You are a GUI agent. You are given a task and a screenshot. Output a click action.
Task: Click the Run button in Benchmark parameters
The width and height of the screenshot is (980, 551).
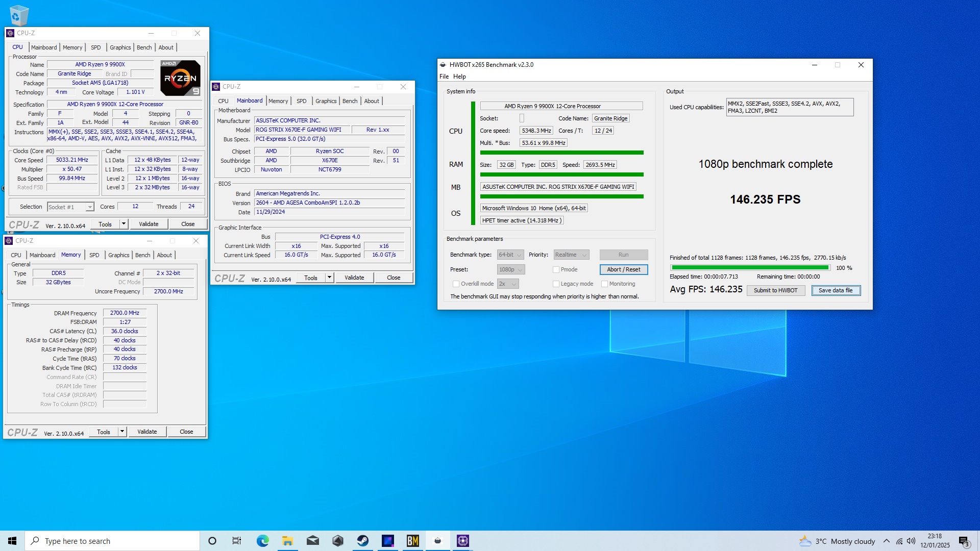click(624, 255)
